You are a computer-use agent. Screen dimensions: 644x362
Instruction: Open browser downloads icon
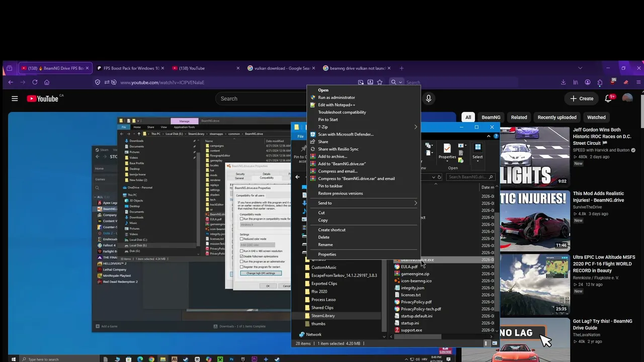[564, 82]
